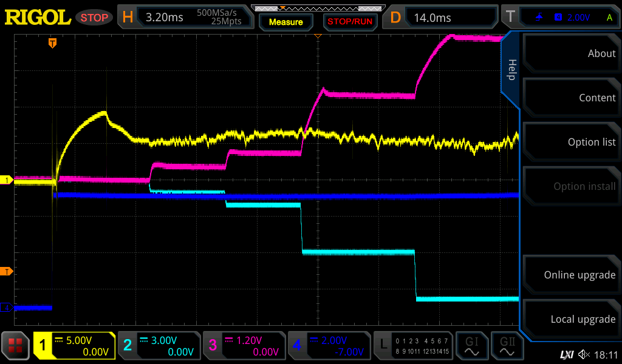
Task: Click the orange horizontal trigger position marker
Action: pos(53,42)
